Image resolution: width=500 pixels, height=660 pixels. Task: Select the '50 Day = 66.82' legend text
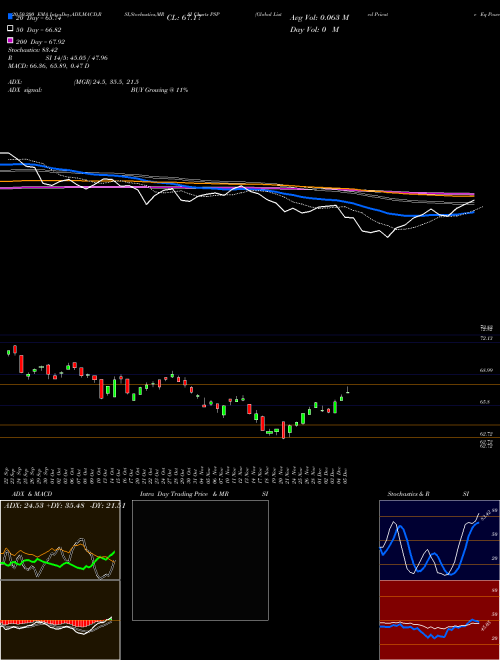coord(39,30)
